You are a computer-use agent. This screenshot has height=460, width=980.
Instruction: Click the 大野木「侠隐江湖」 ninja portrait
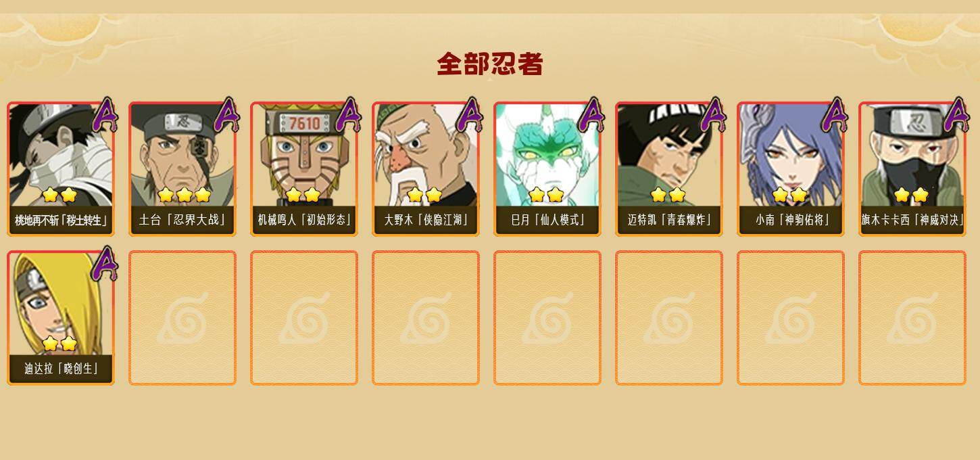[426, 169]
